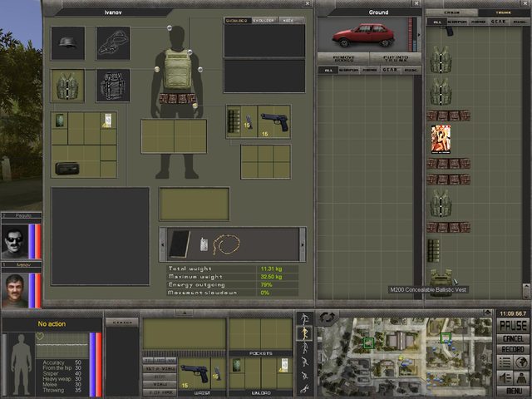Click the Put Into Trunk button
The image size is (532, 399).
(396, 58)
